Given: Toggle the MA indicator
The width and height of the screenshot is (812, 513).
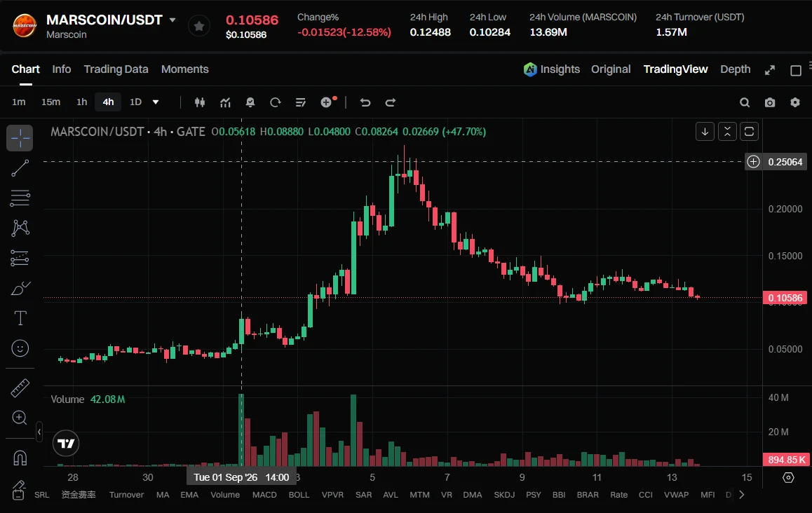Looking at the screenshot, I should (163, 495).
